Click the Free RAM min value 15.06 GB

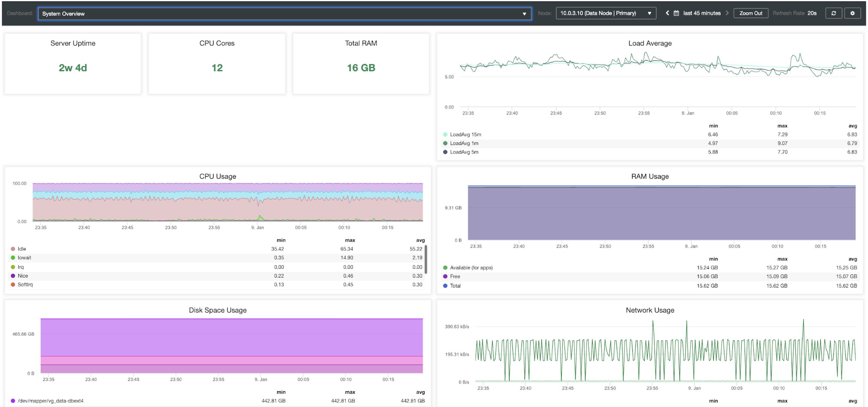point(707,276)
